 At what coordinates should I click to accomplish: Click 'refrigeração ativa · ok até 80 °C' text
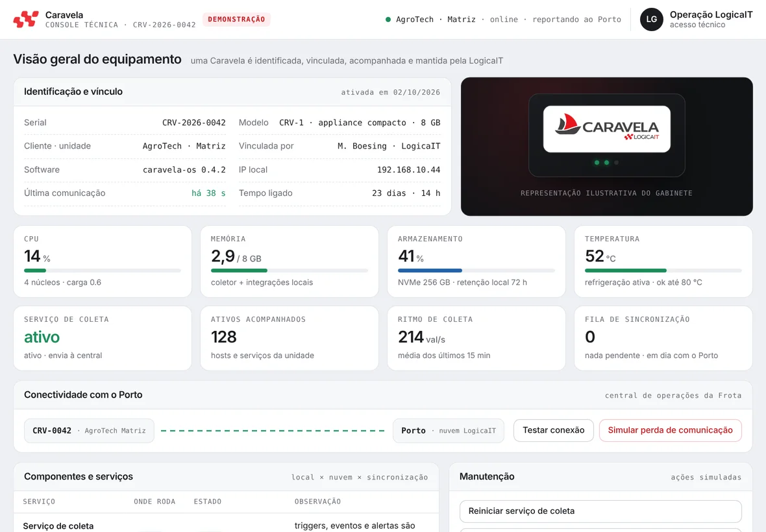643,283
